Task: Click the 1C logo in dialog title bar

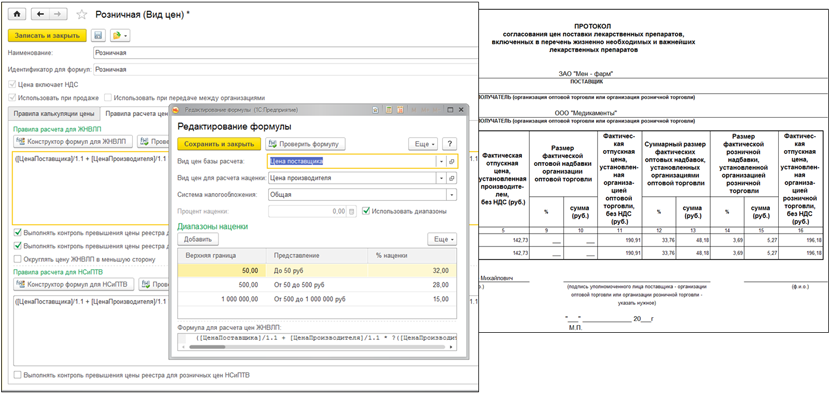Action: coord(176,110)
